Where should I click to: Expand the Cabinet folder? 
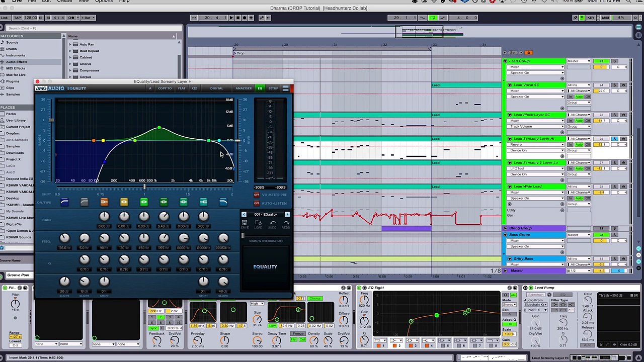pyautogui.click(x=70, y=57)
